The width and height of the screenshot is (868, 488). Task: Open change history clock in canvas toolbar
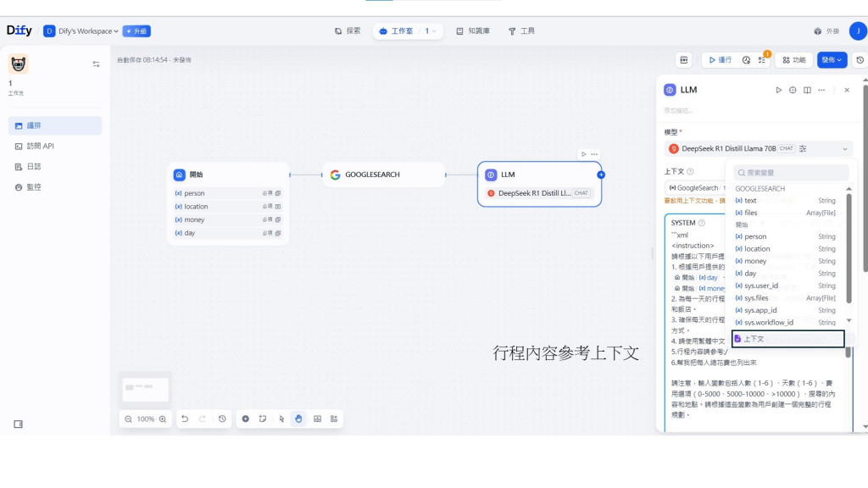click(222, 419)
